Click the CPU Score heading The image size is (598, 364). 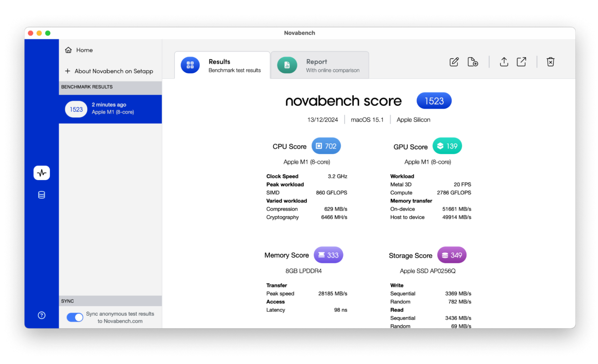tap(289, 147)
